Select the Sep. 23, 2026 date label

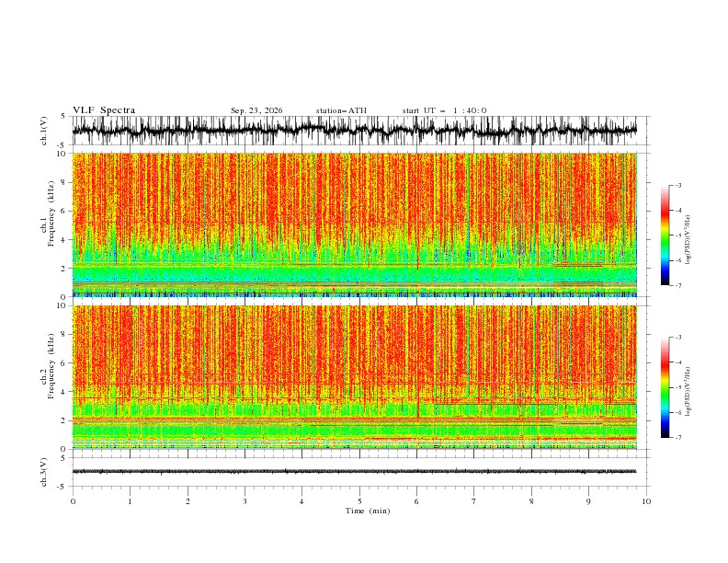(x=256, y=110)
